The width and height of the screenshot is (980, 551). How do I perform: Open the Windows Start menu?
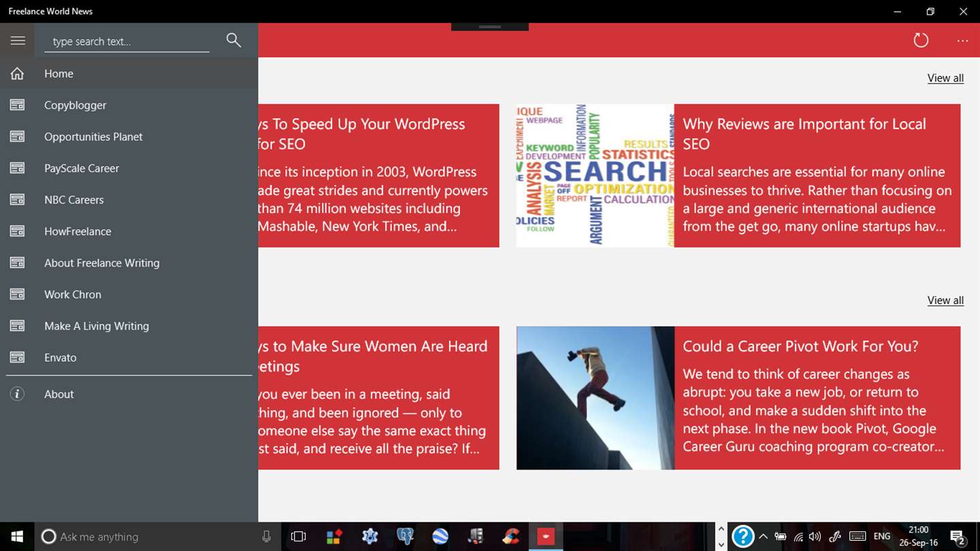[x=17, y=537]
